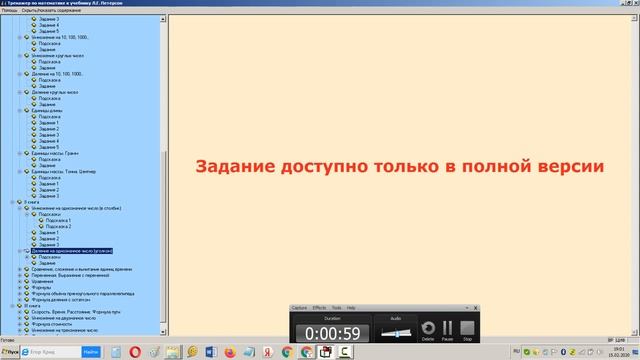Expand Сравнение, сложение и вычитание единиц времени
Screen dimensions: 640x360
20,269
